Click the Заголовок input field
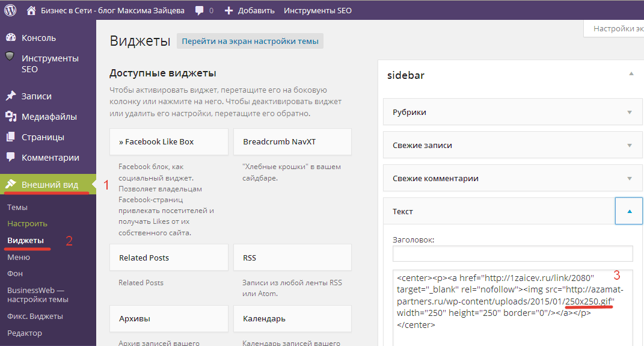 pos(512,253)
